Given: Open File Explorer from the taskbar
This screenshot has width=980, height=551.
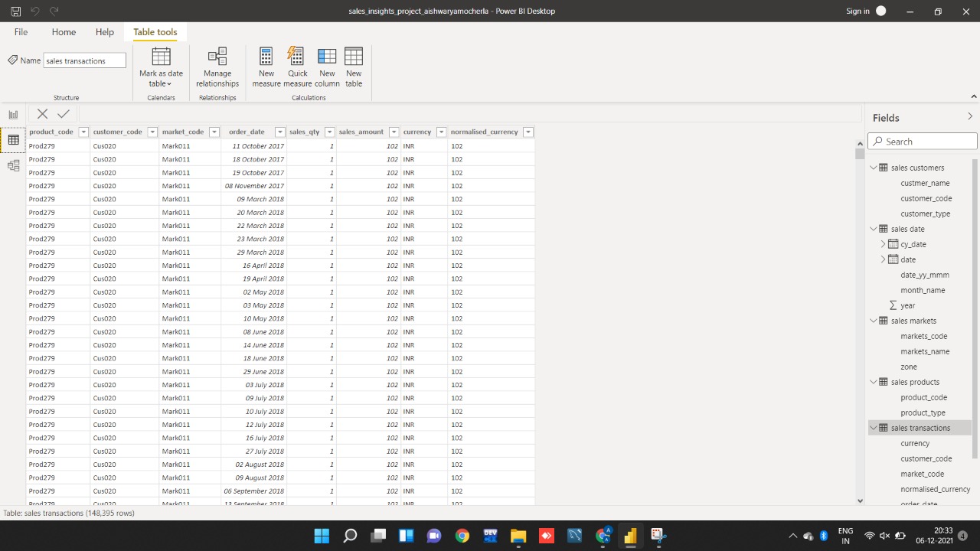Looking at the screenshot, I should coord(518,536).
